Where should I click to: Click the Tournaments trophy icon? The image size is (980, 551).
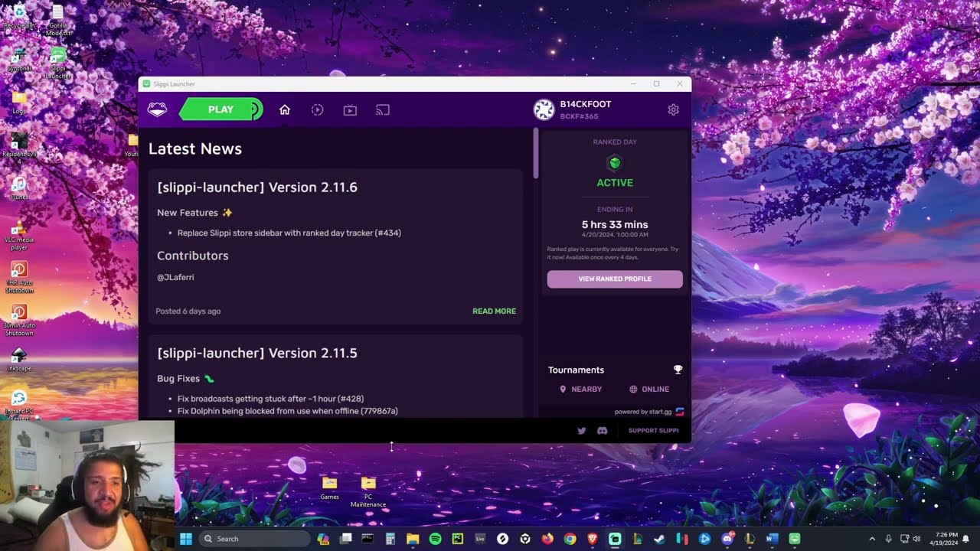point(678,370)
